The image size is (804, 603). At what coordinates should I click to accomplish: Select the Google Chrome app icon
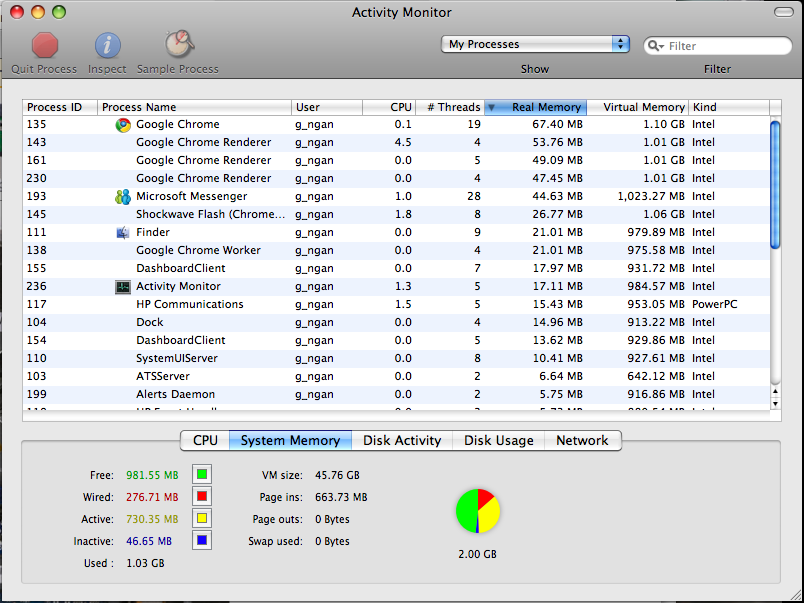[123, 125]
